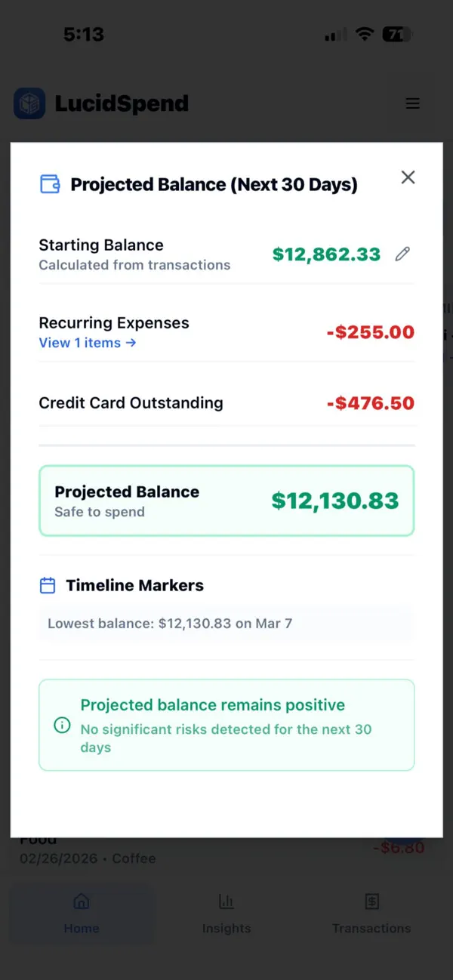Tap the battery indicator showing 71
453x980 pixels.
396,34
